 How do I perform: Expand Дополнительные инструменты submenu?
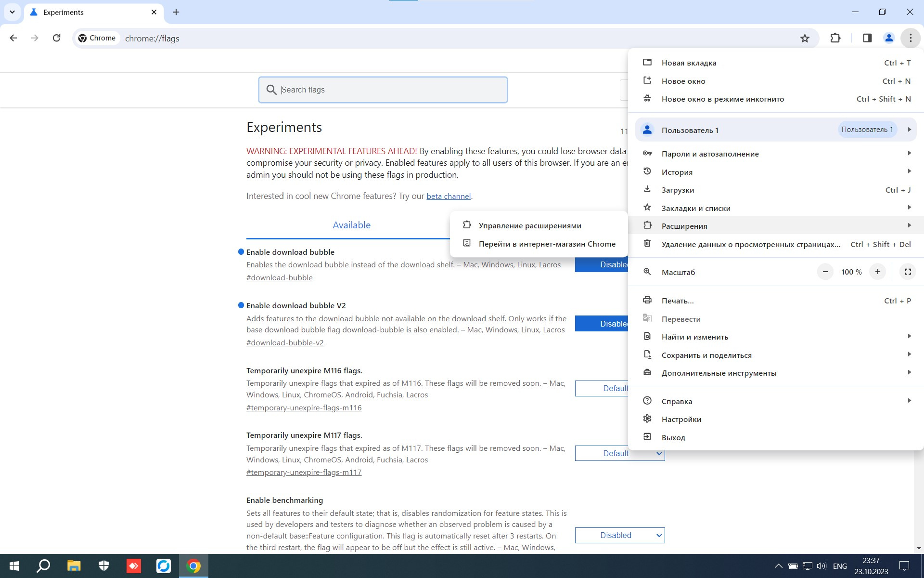[x=776, y=373]
